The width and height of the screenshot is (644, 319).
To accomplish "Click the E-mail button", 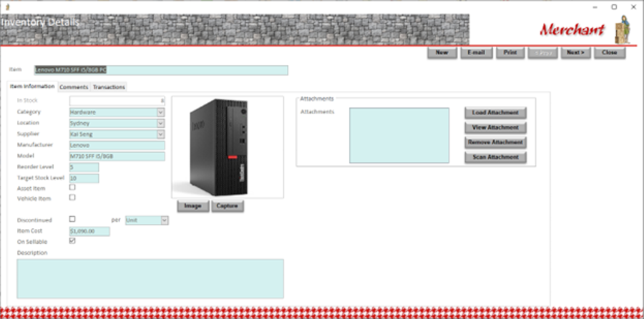I will (x=477, y=52).
